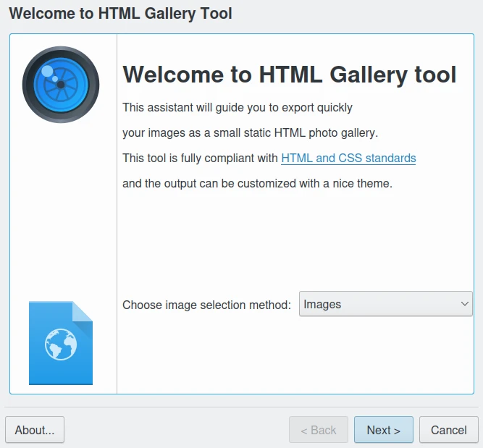Click the Choose image selection method label
Viewport: 483px width, 448px height.
point(206,305)
